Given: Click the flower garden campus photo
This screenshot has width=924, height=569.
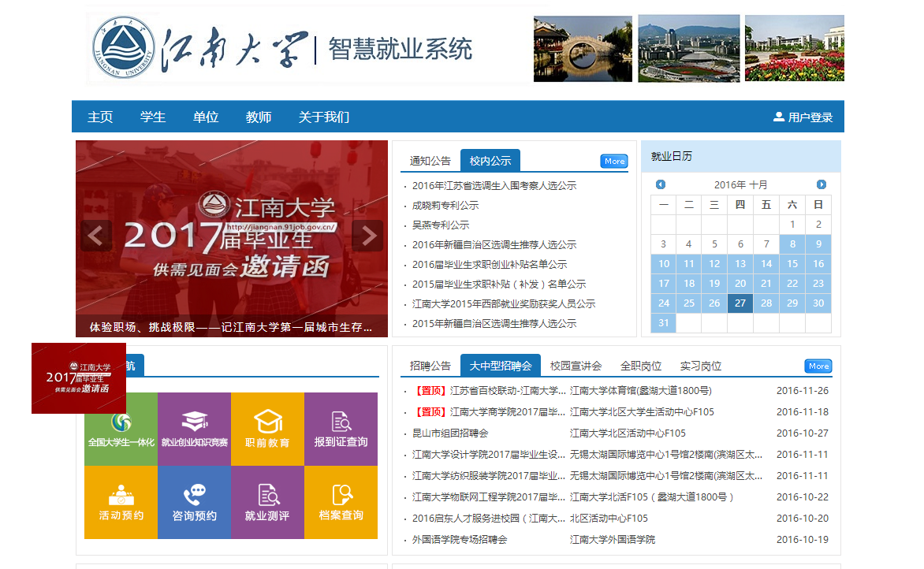Looking at the screenshot, I should [x=795, y=48].
